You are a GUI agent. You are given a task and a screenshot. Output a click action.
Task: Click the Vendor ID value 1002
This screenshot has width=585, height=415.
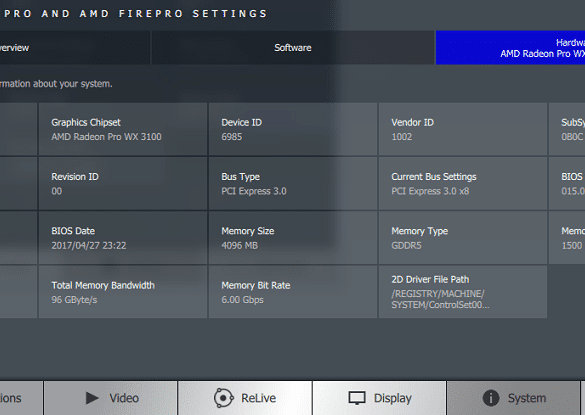(x=401, y=137)
